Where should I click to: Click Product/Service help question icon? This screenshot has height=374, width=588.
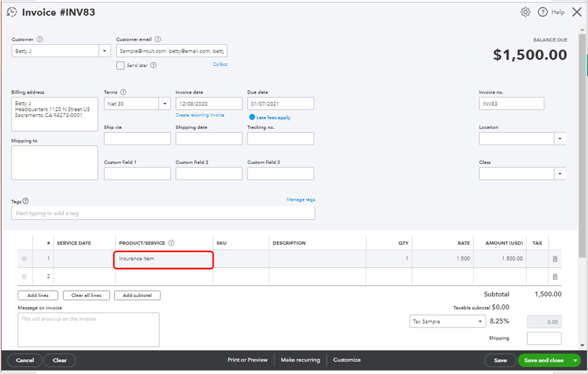click(x=171, y=243)
